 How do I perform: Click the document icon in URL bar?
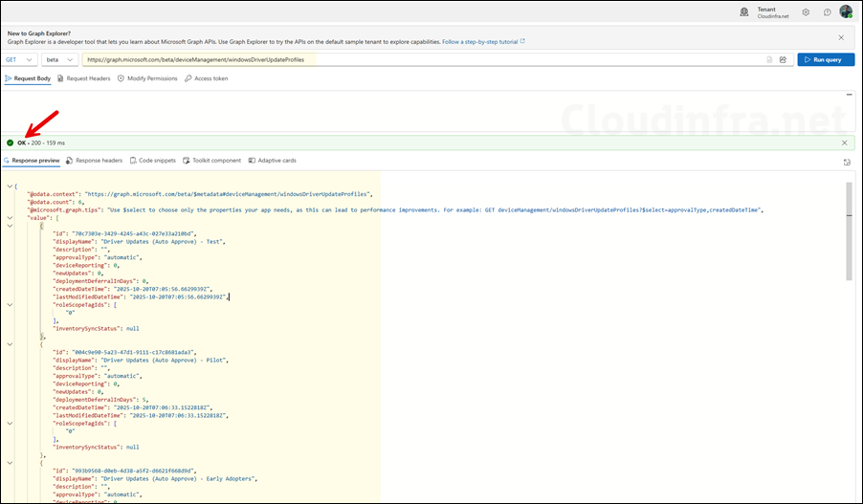tap(768, 59)
